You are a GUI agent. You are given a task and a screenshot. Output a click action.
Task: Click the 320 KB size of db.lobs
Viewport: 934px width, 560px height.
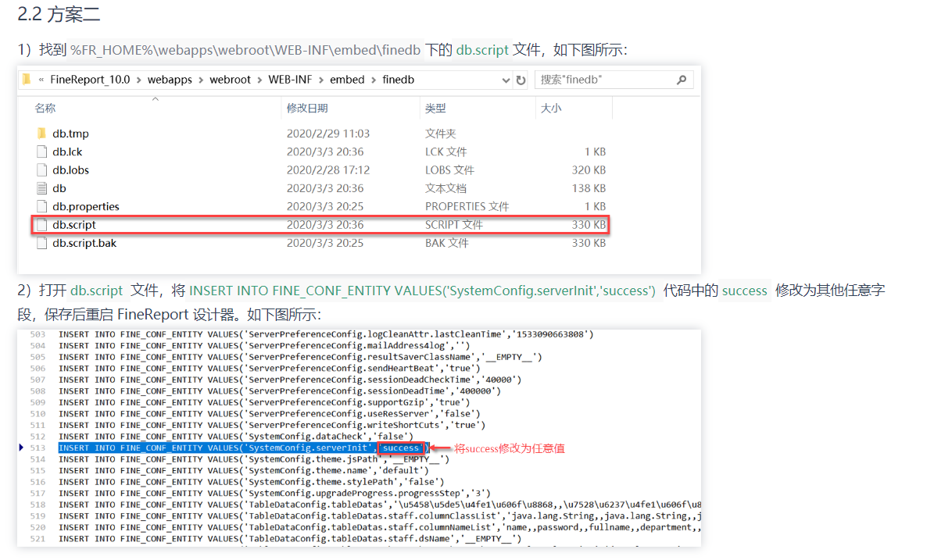tap(589, 169)
